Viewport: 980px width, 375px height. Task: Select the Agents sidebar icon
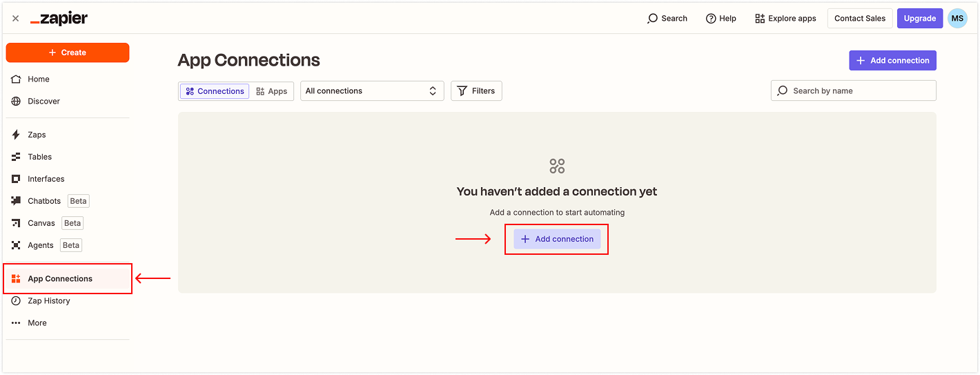16,245
